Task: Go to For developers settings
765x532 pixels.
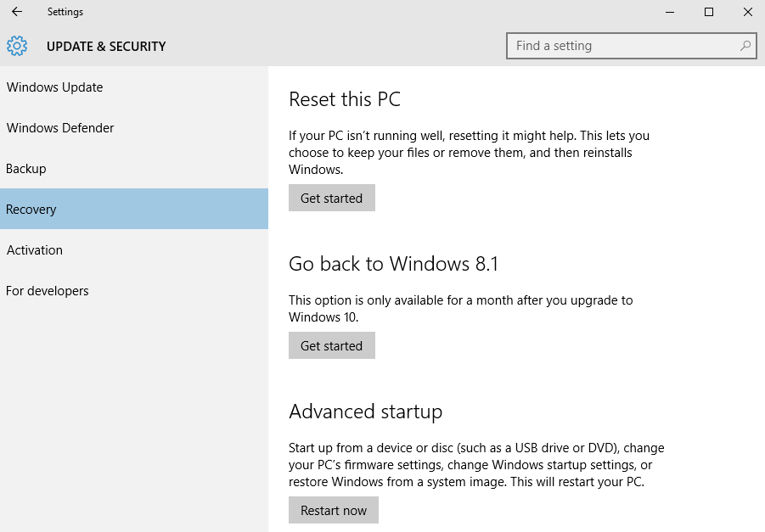Action: click(48, 291)
